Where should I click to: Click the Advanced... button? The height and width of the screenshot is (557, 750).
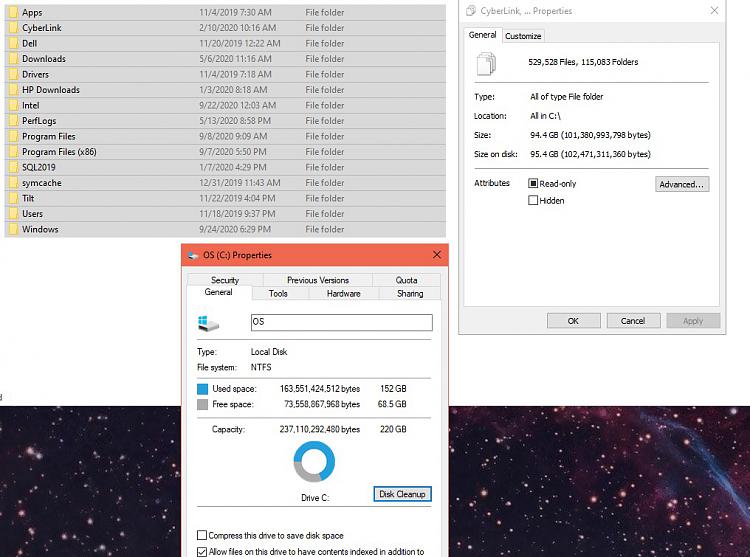pos(682,185)
